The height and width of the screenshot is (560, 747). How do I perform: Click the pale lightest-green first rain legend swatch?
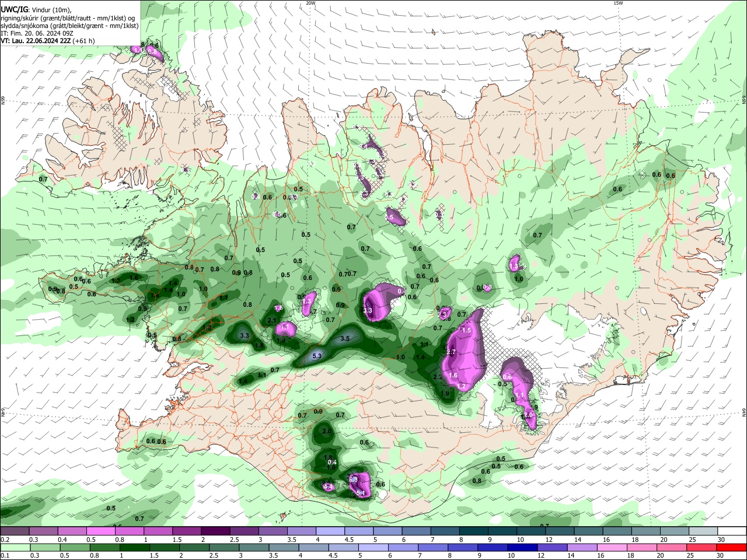coord(15,547)
